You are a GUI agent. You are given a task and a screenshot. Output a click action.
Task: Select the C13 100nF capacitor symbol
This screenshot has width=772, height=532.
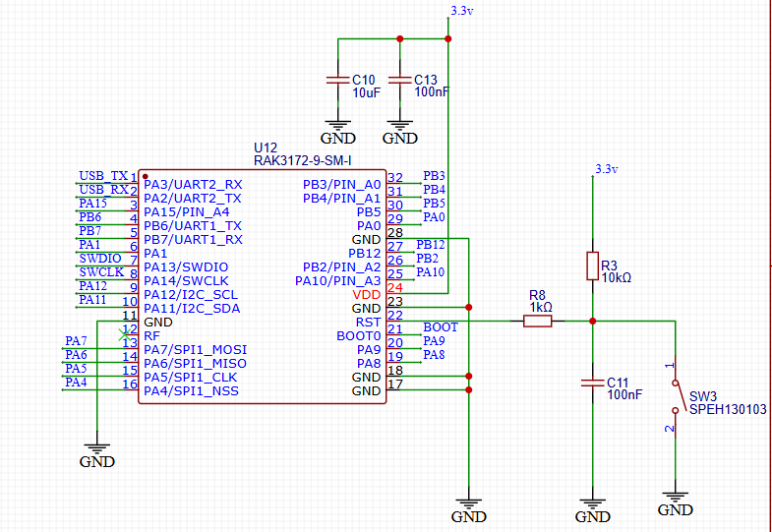tap(398, 82)
